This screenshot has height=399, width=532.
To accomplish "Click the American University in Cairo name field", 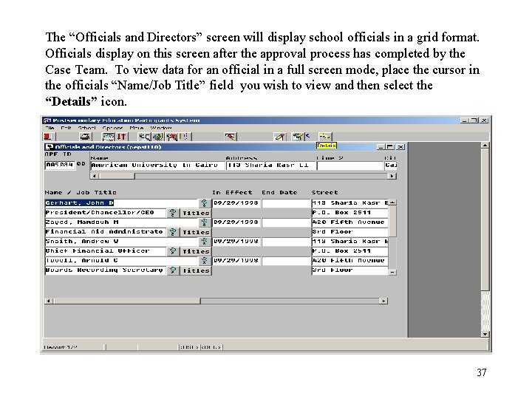I will click(157, 166).
